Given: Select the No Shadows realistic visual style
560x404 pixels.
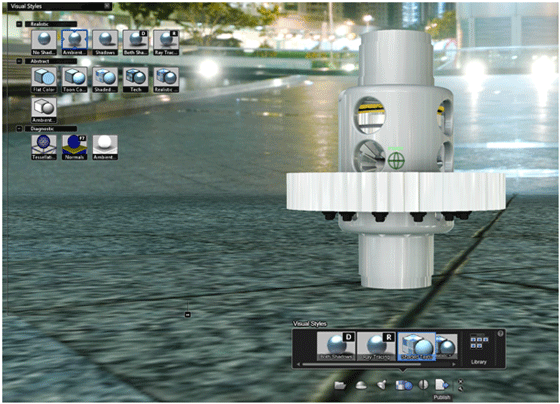Looking at the screenshot, I should [x=44, y=43].
